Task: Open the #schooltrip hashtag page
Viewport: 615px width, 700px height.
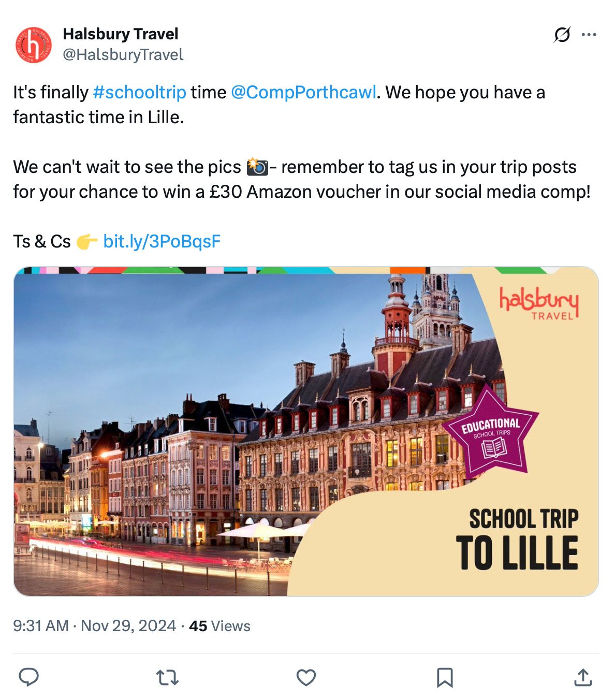Action: [x=139, y=93]
